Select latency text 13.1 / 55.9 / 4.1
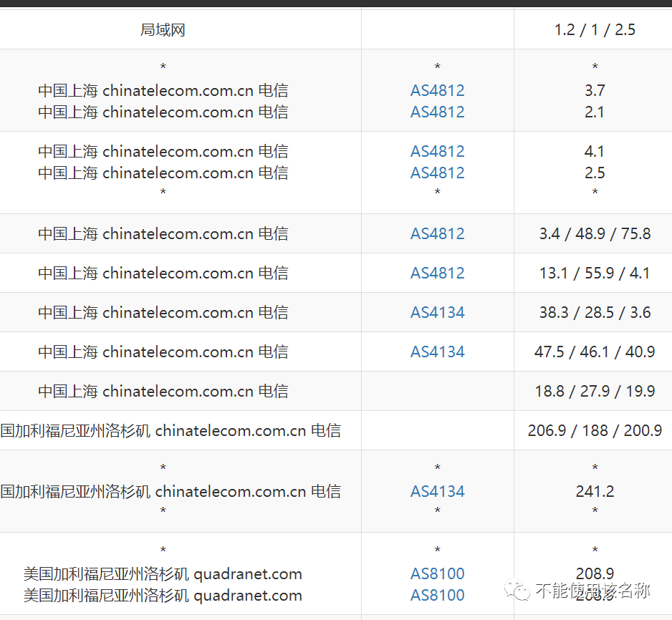Screen dimensions: 672x620 [595, 273]
